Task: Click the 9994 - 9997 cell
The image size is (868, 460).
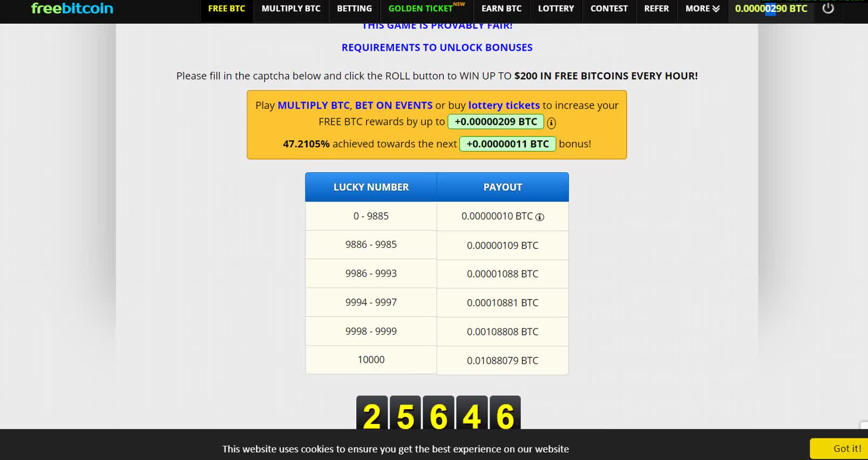Action: tap(371, 302)
